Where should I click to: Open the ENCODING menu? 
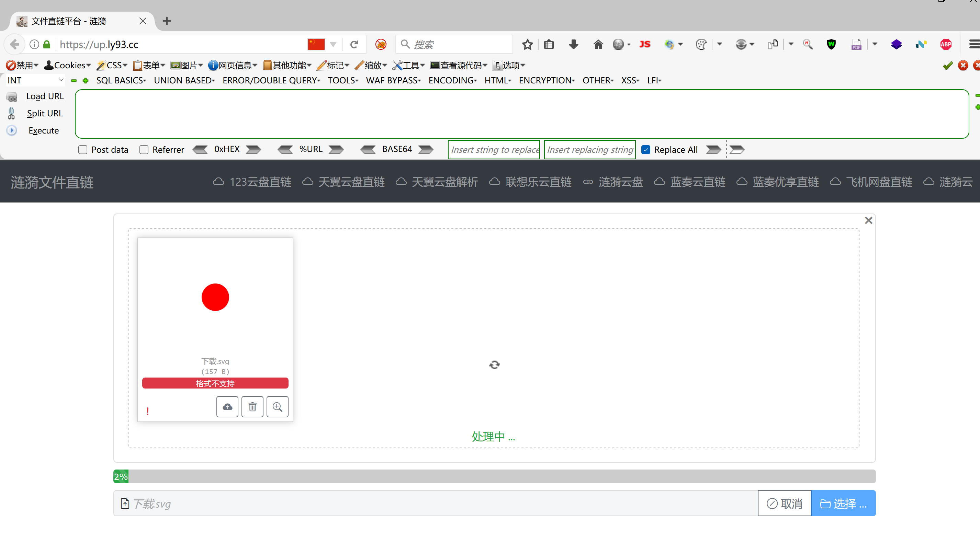(x=452, y=80)
